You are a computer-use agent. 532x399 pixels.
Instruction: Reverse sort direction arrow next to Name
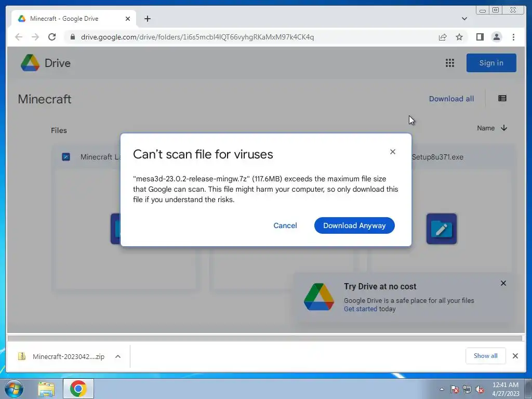[x=504, y=128]
